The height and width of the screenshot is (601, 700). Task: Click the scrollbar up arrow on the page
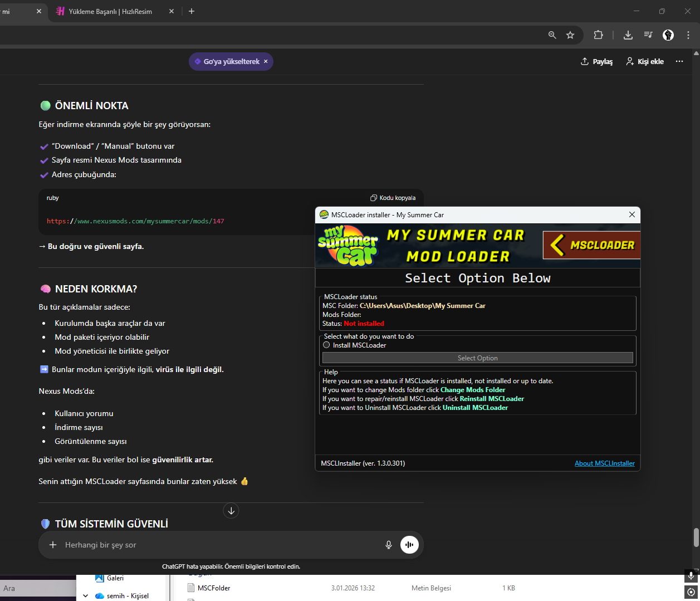click(696, 53)
